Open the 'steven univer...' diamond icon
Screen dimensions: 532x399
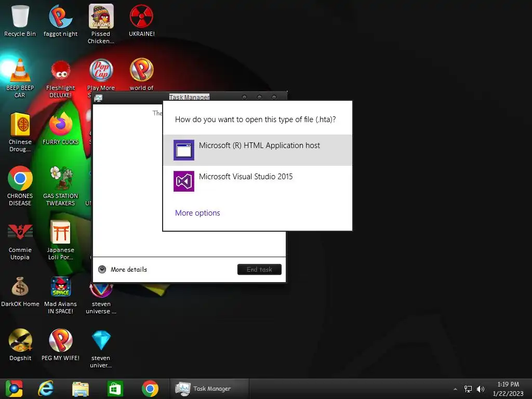coord(101,349)
